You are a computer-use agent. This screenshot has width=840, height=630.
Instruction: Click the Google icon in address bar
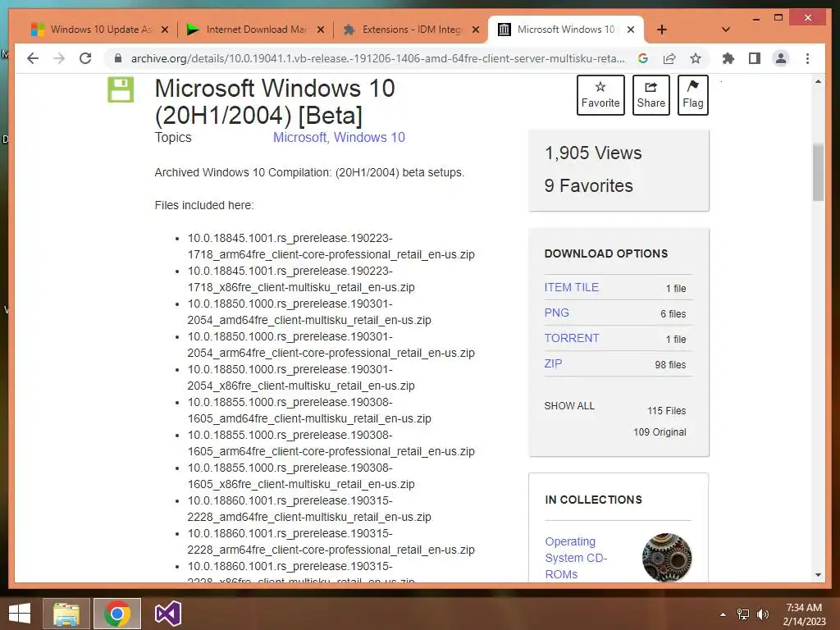click(643, 58)
